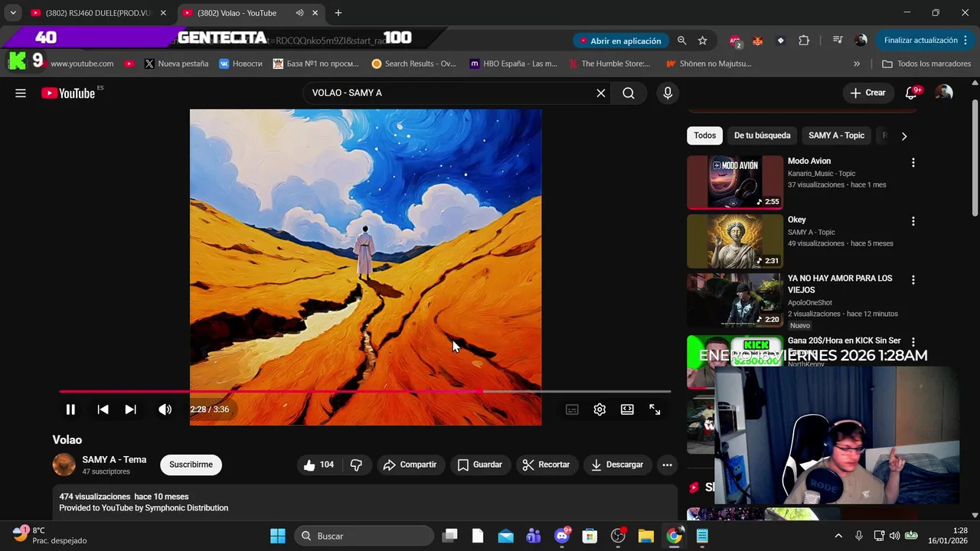
Task: Open Todos los marcadores folder
Action: [926, 64]
